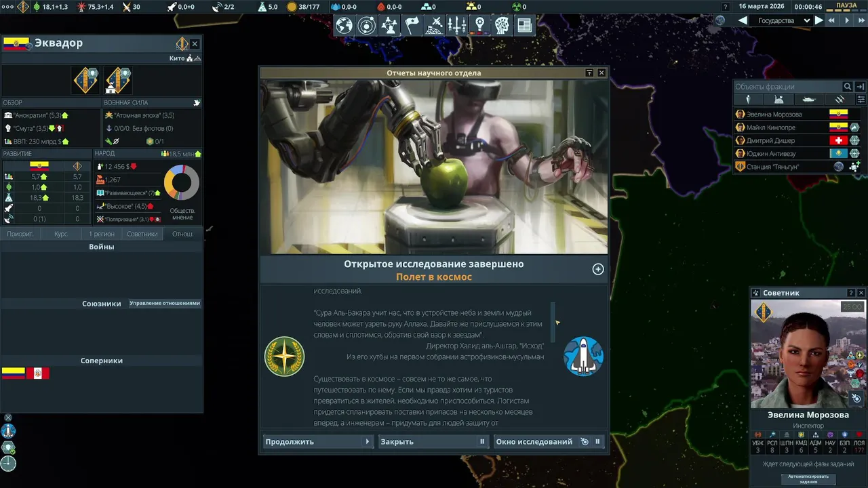This screenshot has width=868, height=488.
Task: Select Майкл Кинлопре in faction objects list
Action: 798,127
